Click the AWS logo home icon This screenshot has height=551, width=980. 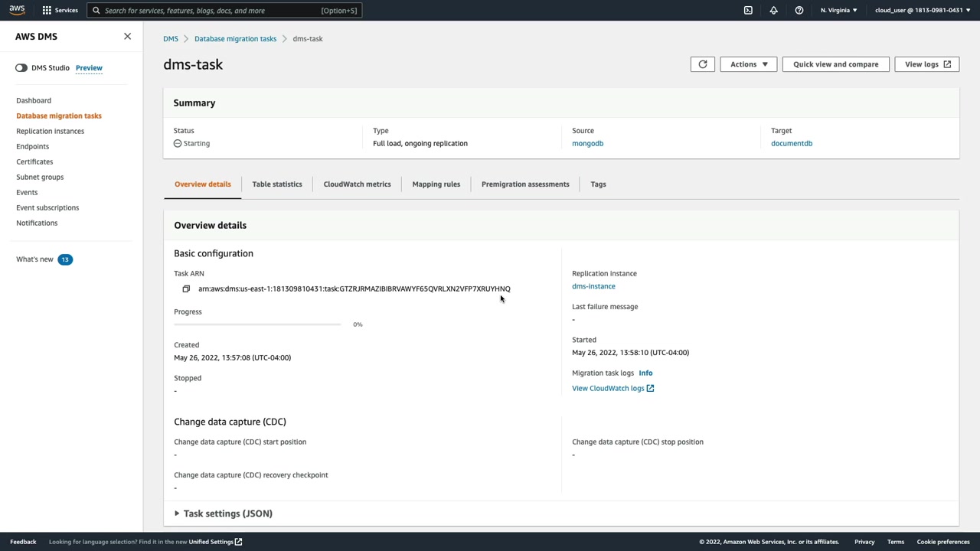[x=17, y=10]
